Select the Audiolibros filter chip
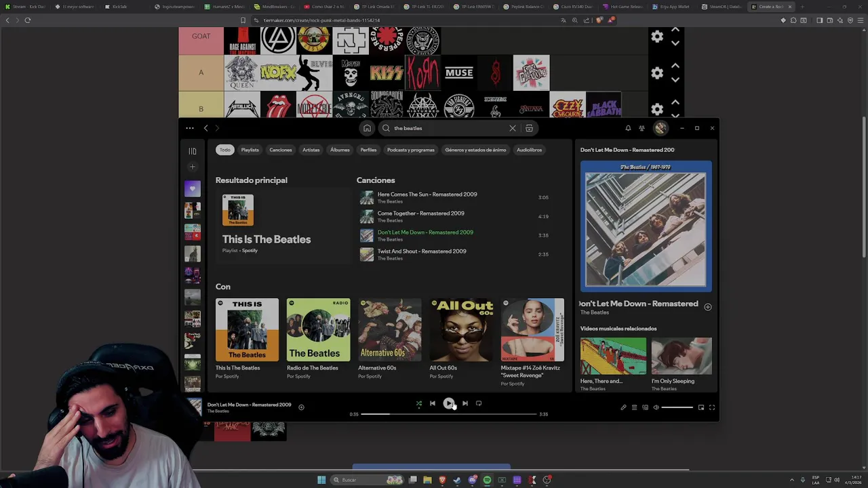Viewport: 868px width, 488px height. coord(530,150)
